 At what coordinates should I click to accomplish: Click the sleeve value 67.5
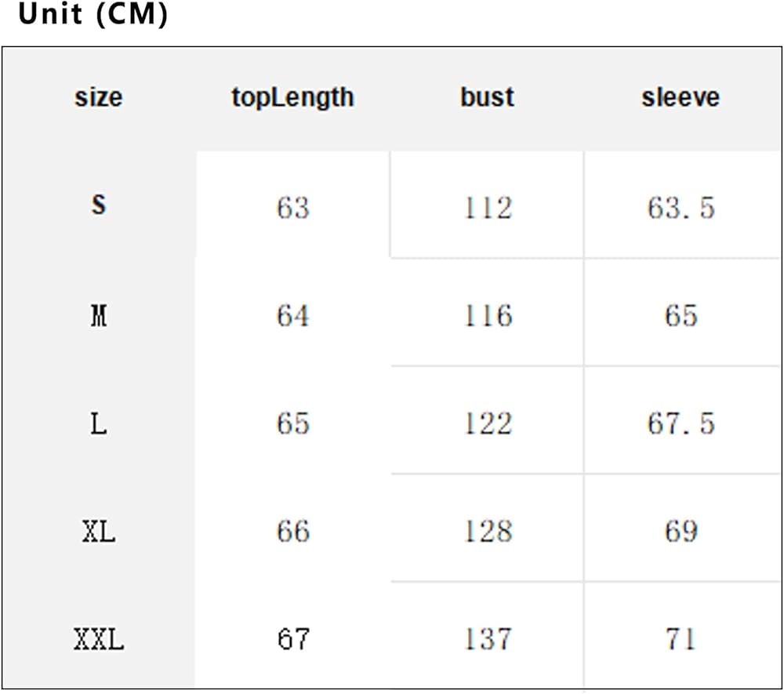click(x=681, y=423)
